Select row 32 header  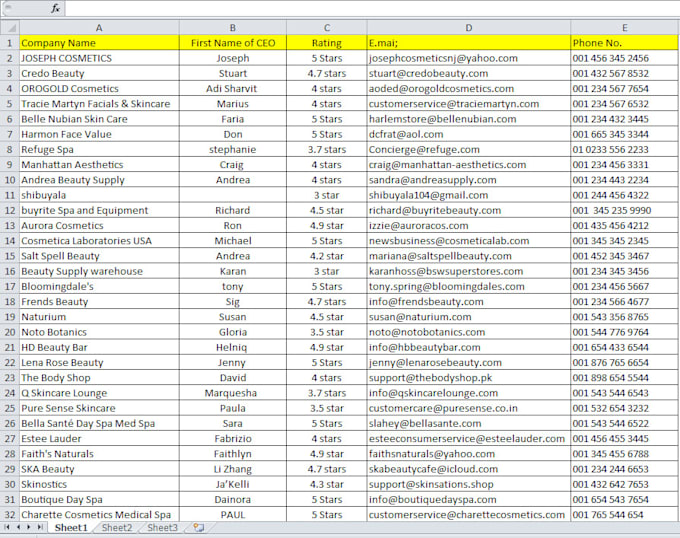10,515
